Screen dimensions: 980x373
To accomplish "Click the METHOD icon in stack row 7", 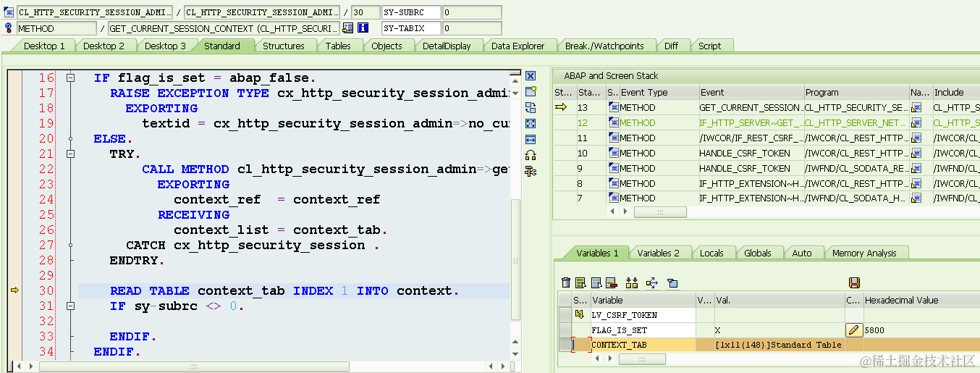I will click(x=614, y=198).
